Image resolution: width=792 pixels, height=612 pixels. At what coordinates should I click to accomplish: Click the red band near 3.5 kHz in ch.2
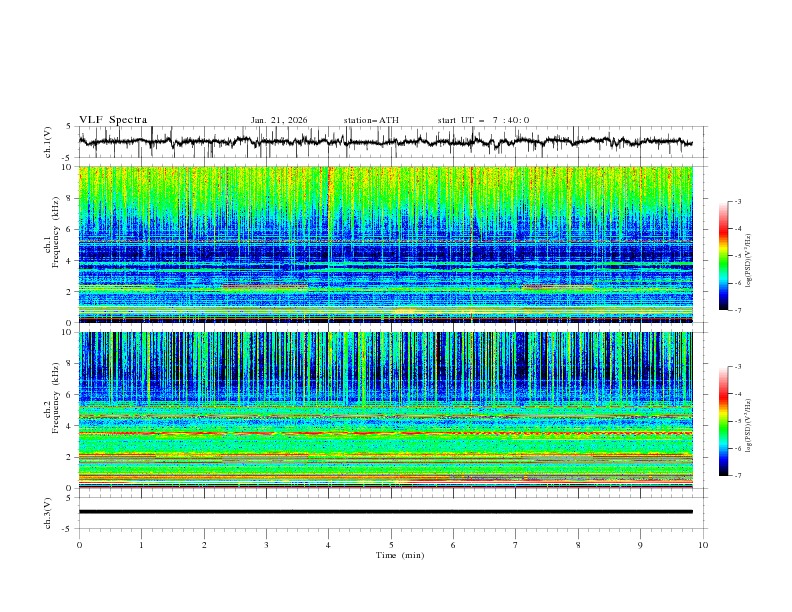(385, 433)
